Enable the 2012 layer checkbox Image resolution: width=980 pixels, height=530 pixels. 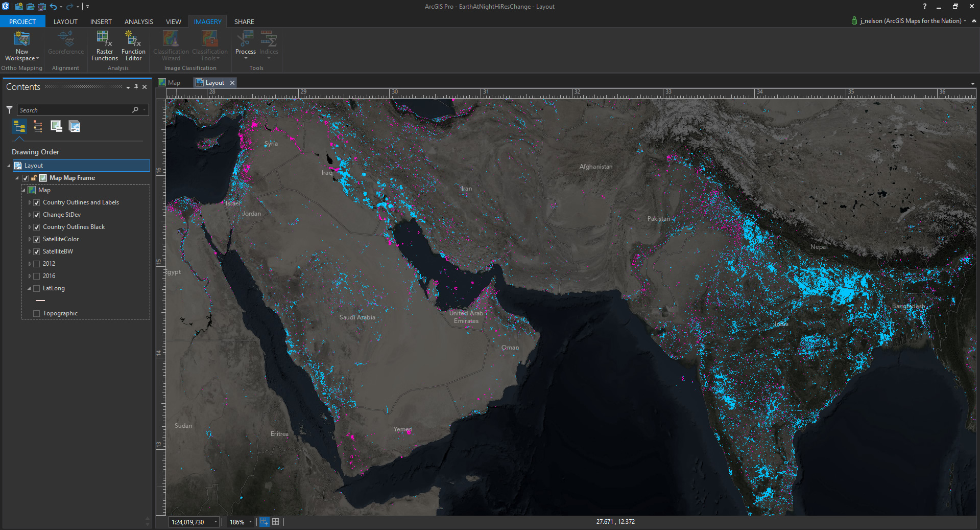click(x=37, y=264)
